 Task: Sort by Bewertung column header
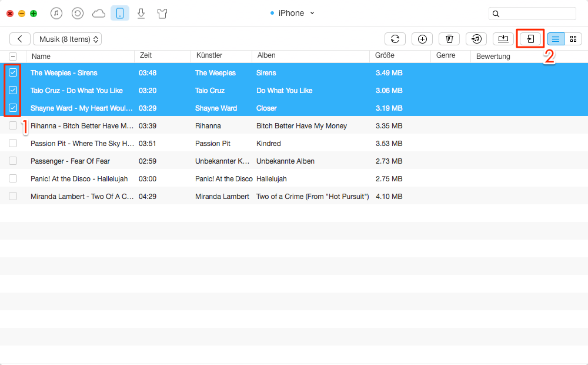pos(493,57)
